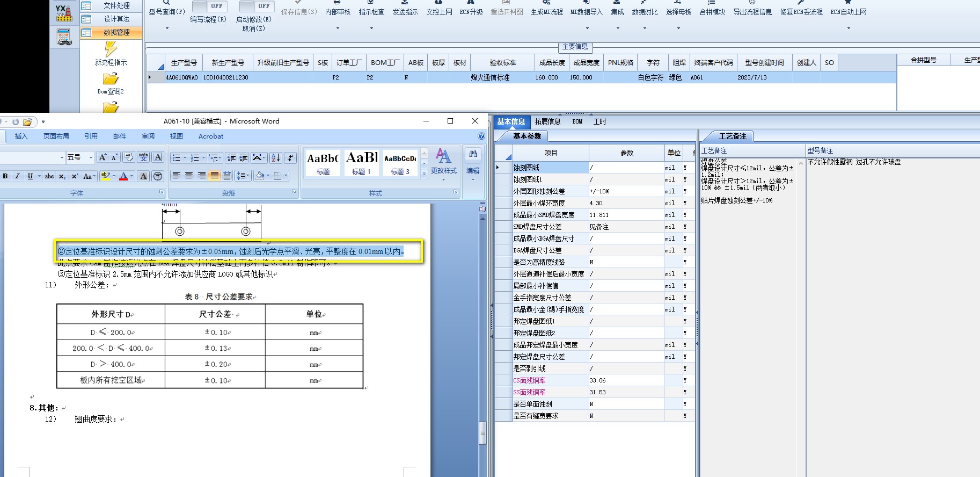Apply underline formatting in Word ribbon
The width and height of the screenshot is (980, 477).
point(30,176)
